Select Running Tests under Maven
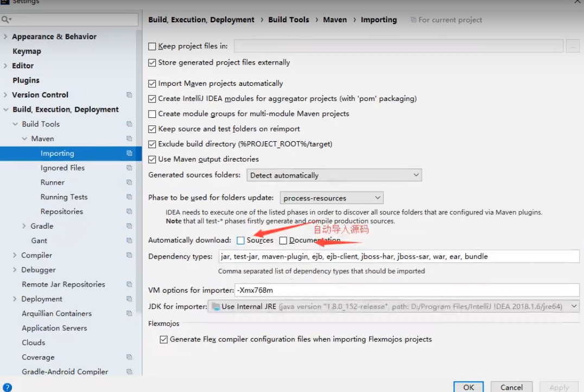Image resolution: width=584 pixels, height=392 pixels. [64, 197]
